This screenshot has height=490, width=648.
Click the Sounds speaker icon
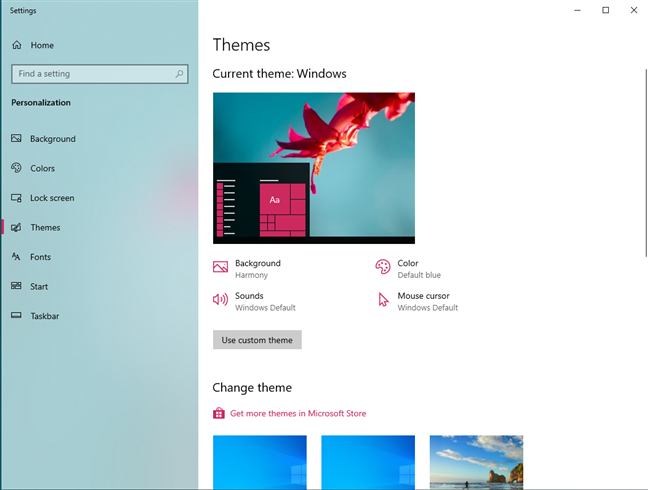(220, 299)
